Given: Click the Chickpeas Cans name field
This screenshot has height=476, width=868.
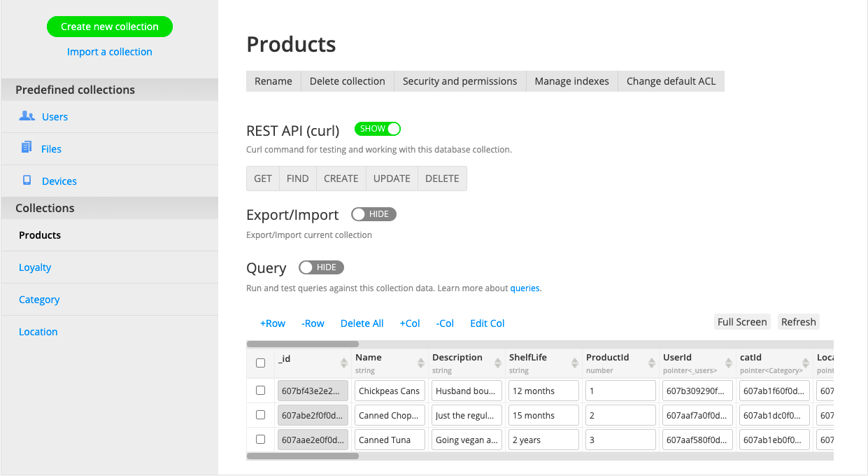Looking at the screenshot, I should 390,391.
